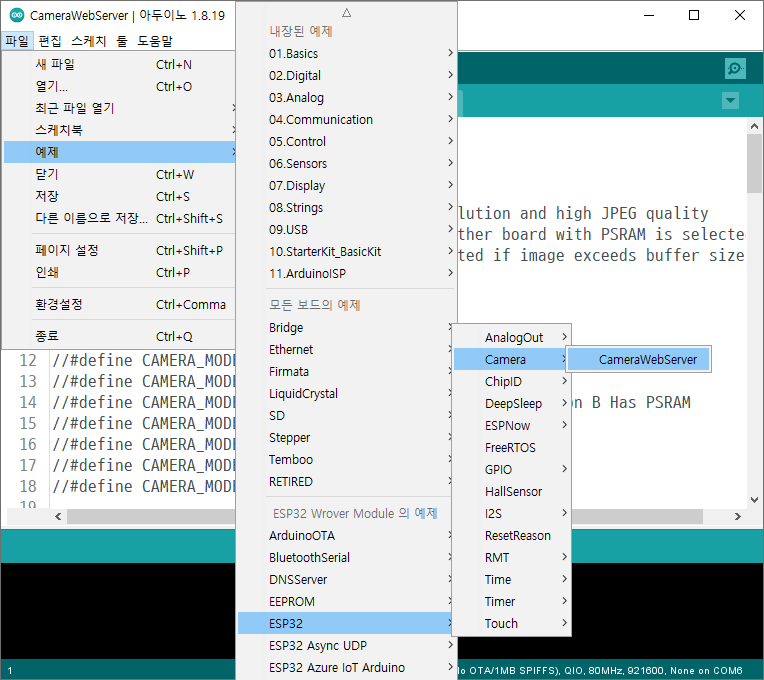Choose 인쇄 menu entry
The image size is (764, 680).
coord(119,272)
